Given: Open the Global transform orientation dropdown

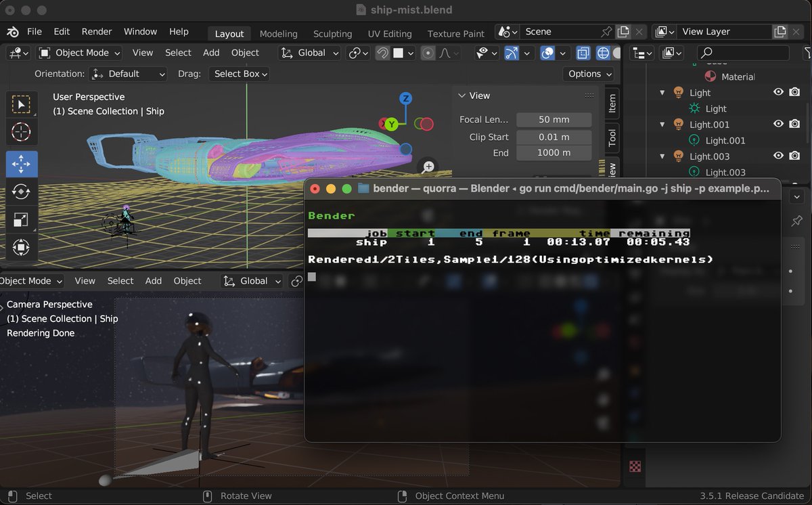Looking at the screenshot, I should 309,52.
